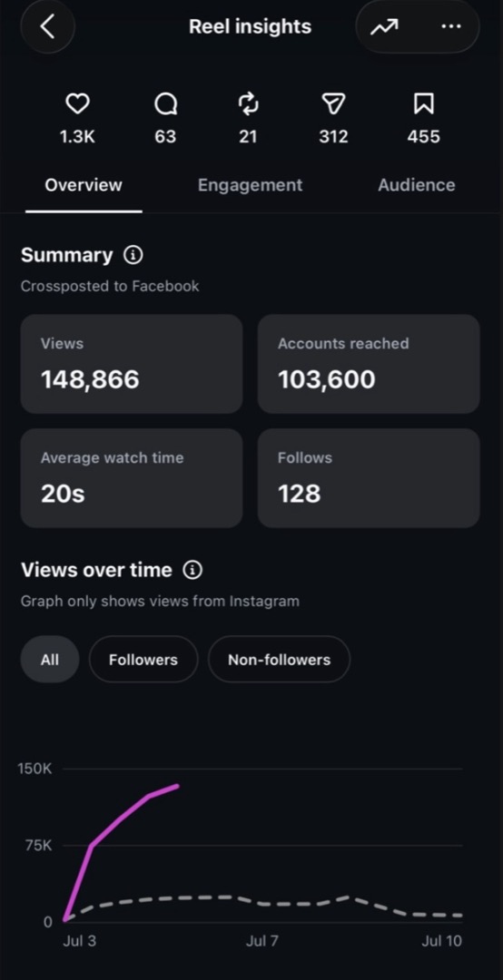Screen dimensions: 503x980
Task: Tap the Average watch time card
Action: pyautogui.click(x=132, y=478)
